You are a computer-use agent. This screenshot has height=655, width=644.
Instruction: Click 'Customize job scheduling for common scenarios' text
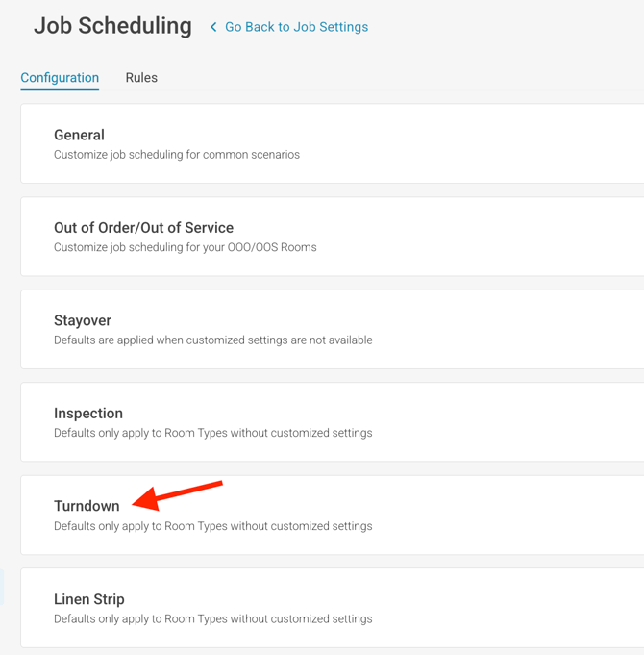click(x=177, y=155)
